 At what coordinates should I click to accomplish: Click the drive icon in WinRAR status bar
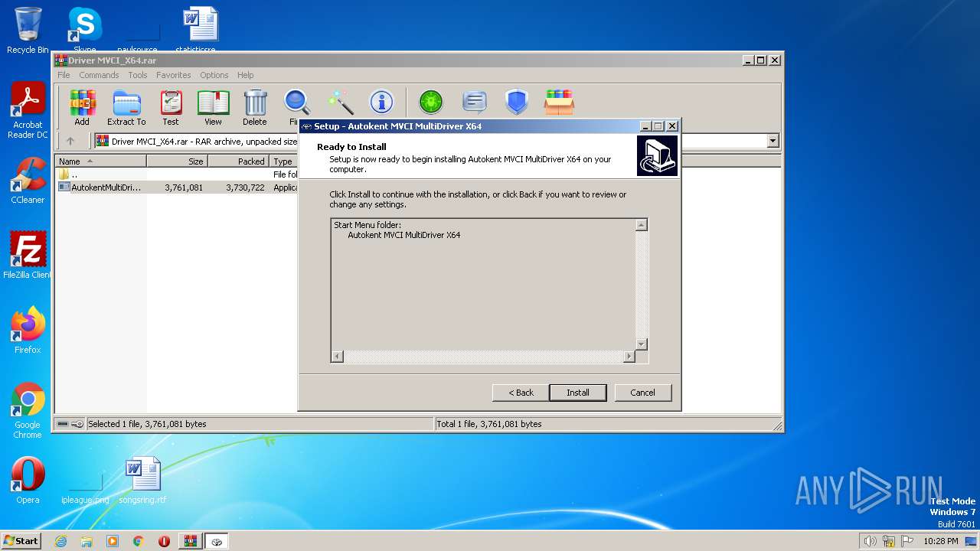[63, 424]
